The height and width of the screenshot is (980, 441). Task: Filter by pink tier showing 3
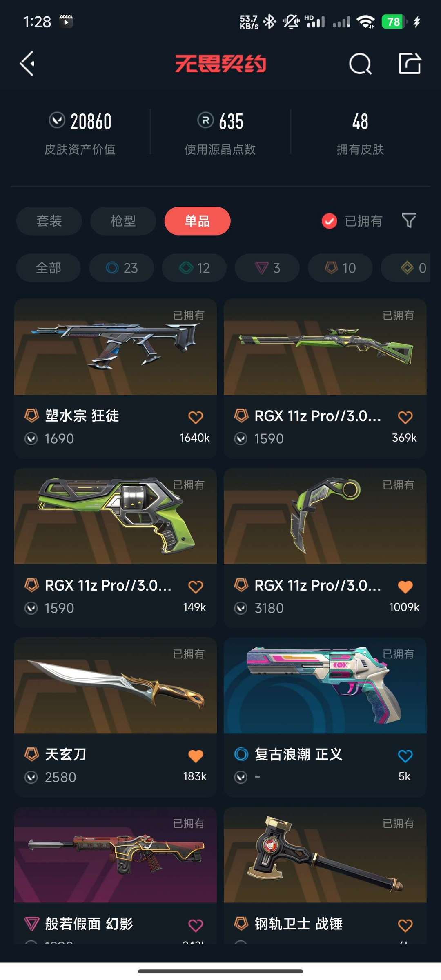click(267, 268)
